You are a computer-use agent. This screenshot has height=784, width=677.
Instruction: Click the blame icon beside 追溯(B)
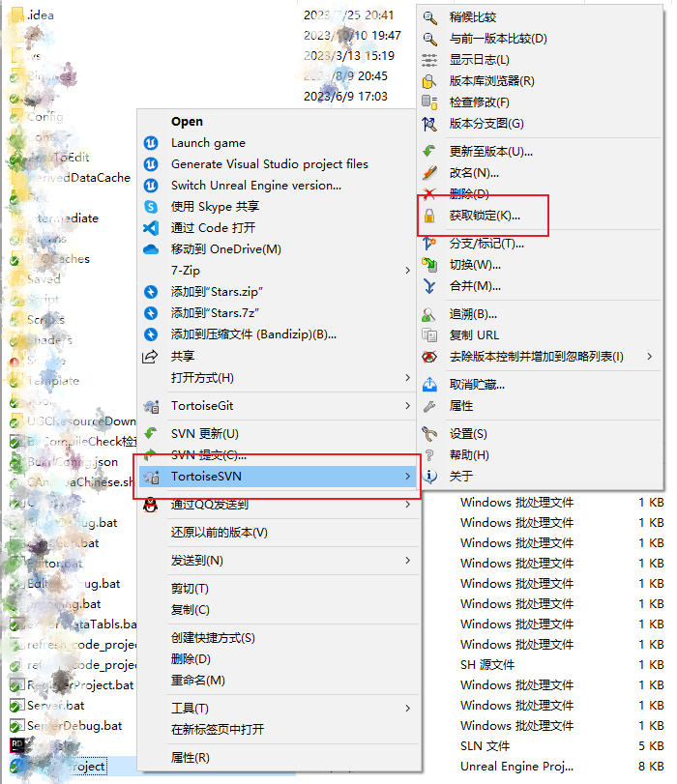[430, 314]
